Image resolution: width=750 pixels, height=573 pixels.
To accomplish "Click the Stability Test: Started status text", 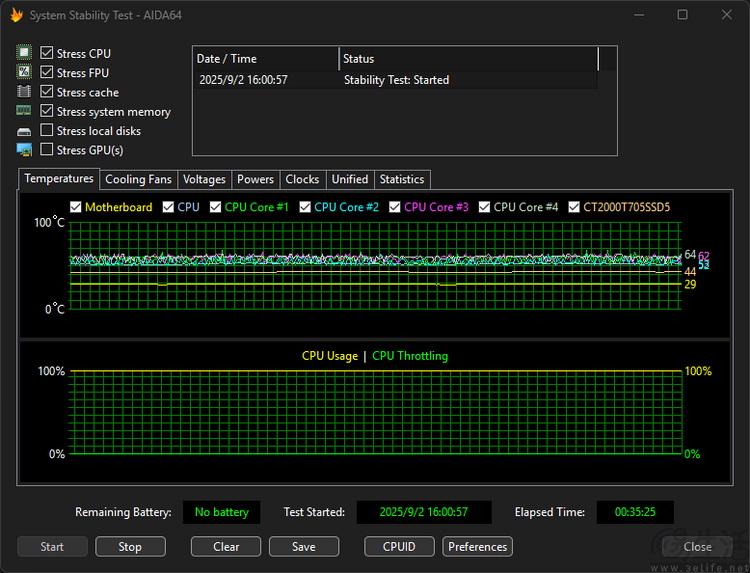I will [397, 80].
